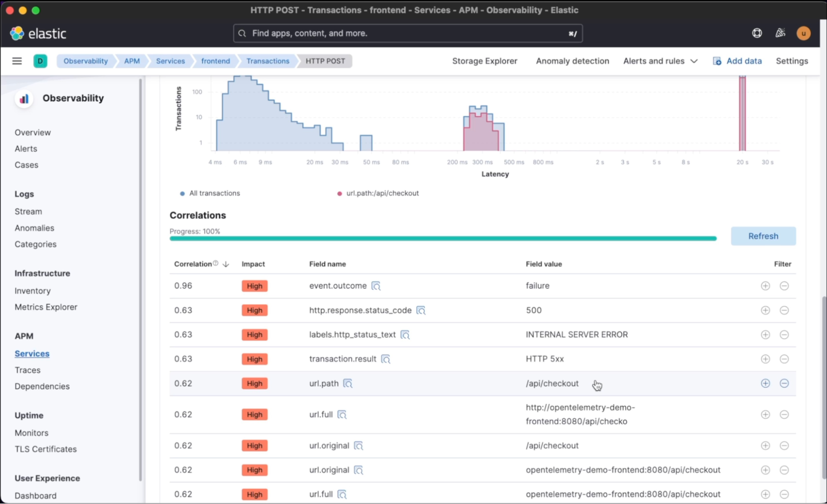Toggle All transactions legend series
Image resolution: width=827 pixels, height=504 pixels.
point(210,193)
